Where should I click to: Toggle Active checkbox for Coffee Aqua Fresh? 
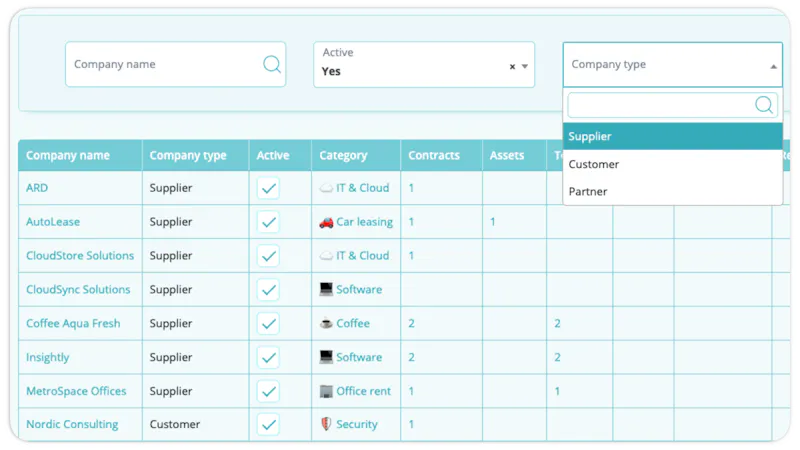click(x=268, y=323)
